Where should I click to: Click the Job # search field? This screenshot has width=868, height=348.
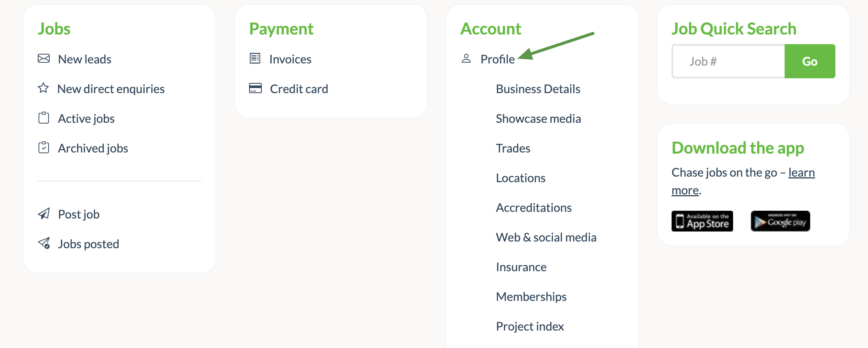coord(728,62)
